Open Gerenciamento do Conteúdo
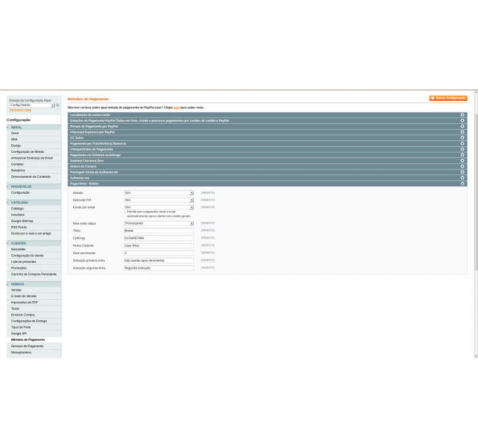 [x=31, y=177]
